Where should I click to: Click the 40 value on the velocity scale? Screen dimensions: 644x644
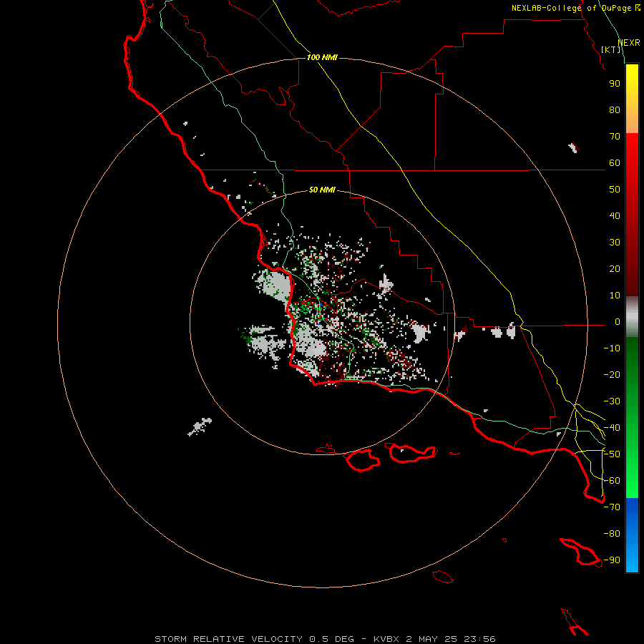pyautogui.click(x=615, y=216)
